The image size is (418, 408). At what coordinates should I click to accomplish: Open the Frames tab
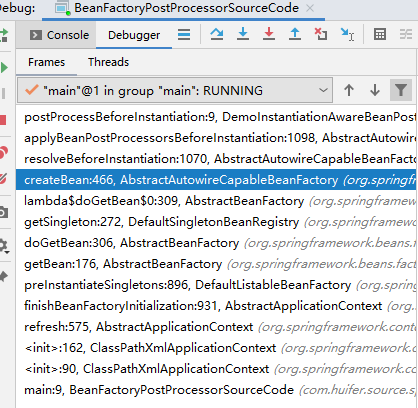(46, 62)
